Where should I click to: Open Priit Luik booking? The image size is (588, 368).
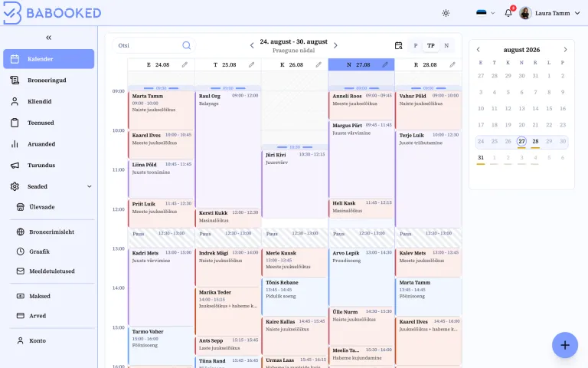161,214
